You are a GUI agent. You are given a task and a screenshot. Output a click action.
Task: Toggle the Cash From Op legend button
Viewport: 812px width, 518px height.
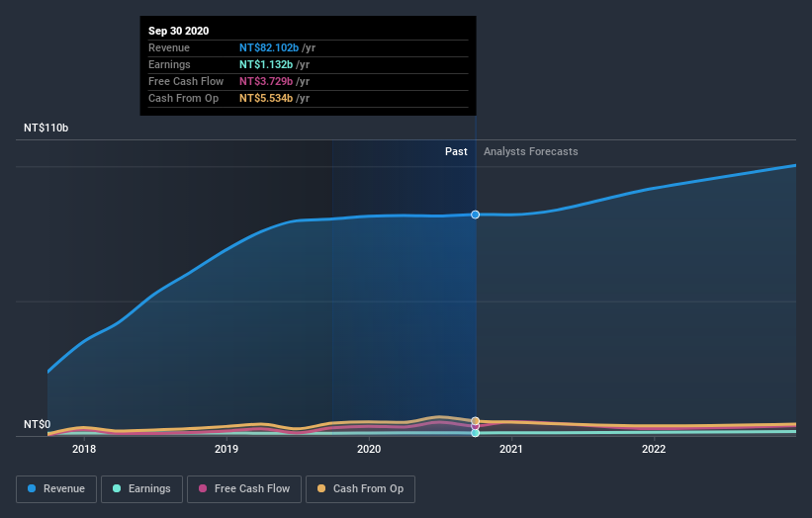pos(360,489)
